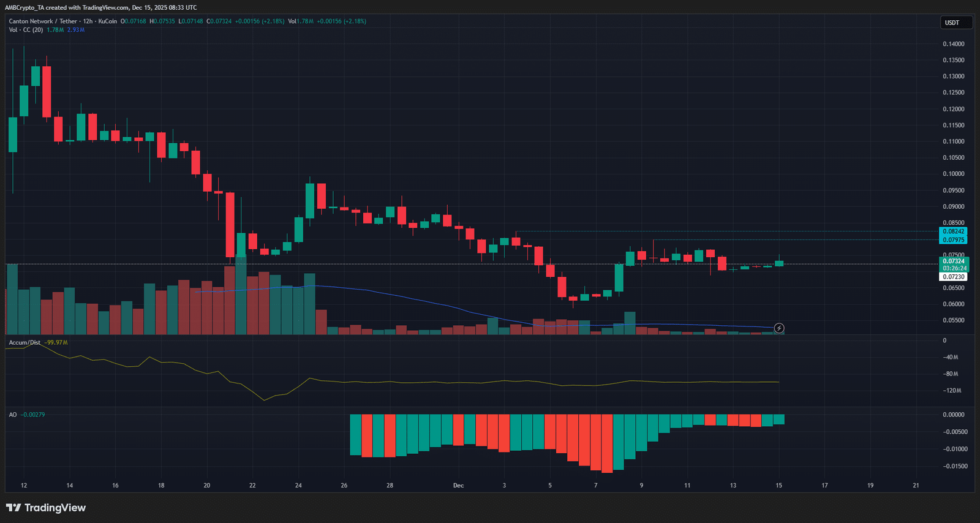Click the AO value -0.00279

point(33,415)
